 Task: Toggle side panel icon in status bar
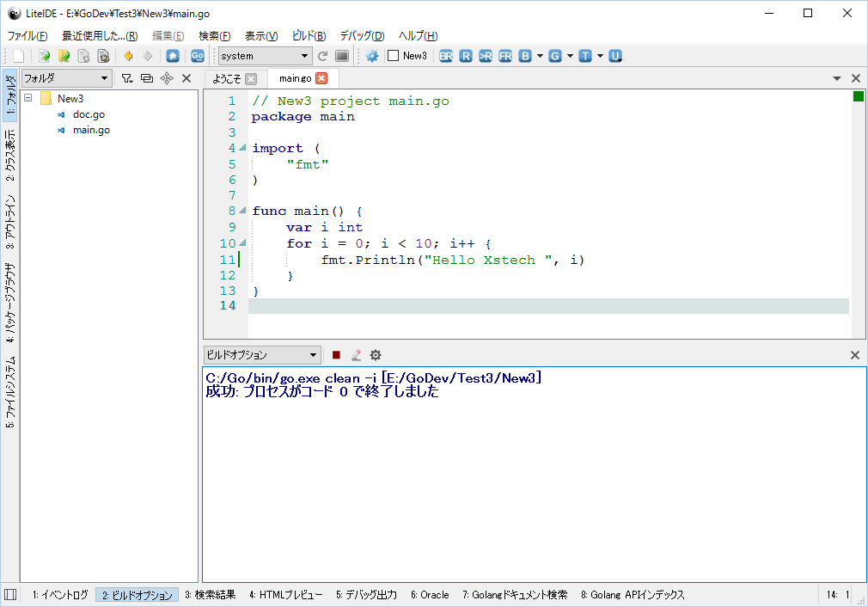tap(10, 595)
